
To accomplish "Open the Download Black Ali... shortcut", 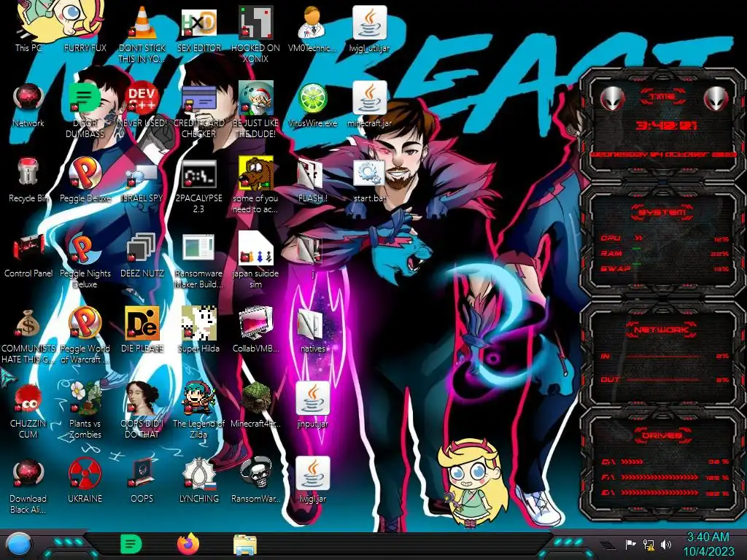I will click(28, 474).
